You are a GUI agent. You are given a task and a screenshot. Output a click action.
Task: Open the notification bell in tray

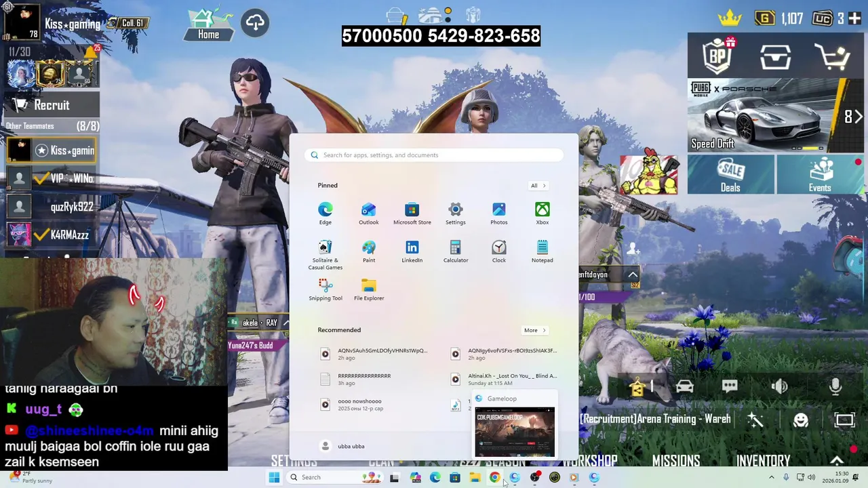click(855, 477)
